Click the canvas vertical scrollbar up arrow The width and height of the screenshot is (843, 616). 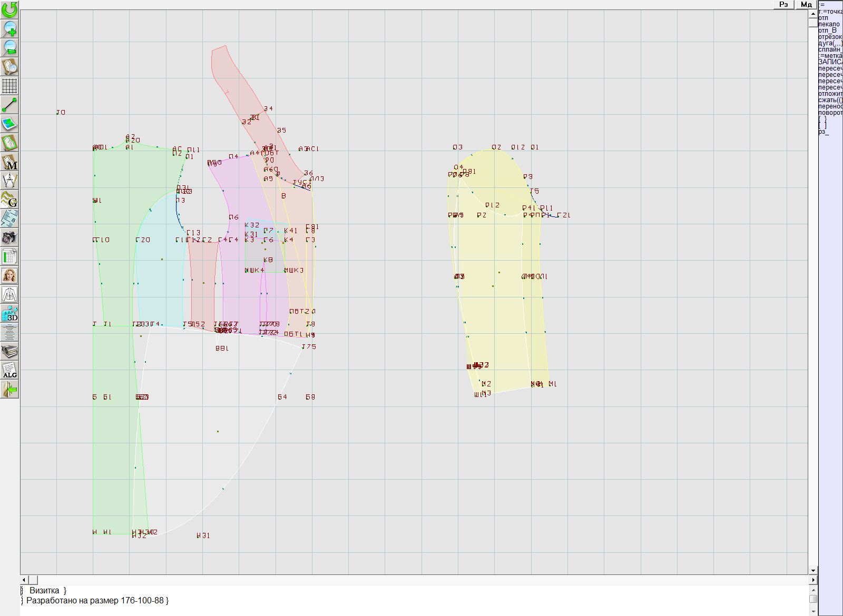[813, 14]
